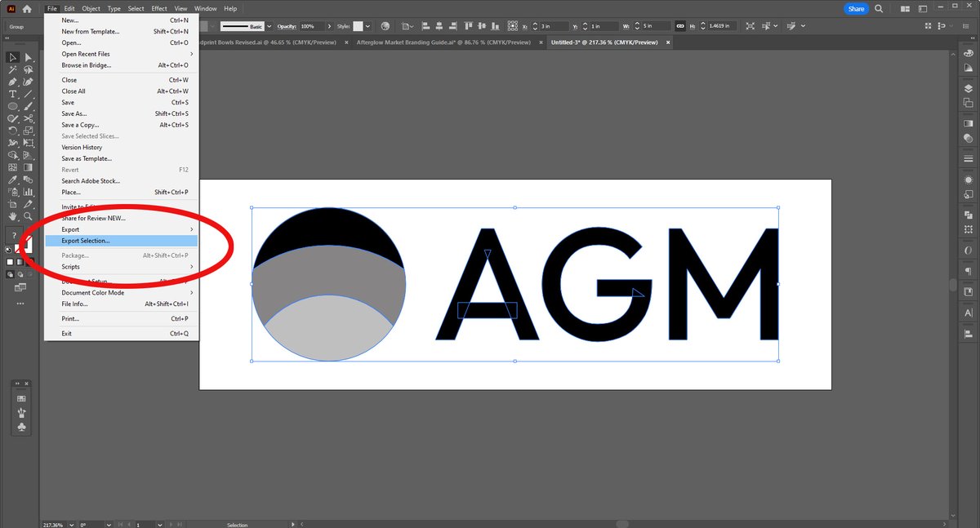Viewport: 980px width, 528px height.
Task: Select the Direct Selection tool (white arrow)
Action: click(28, 57)
